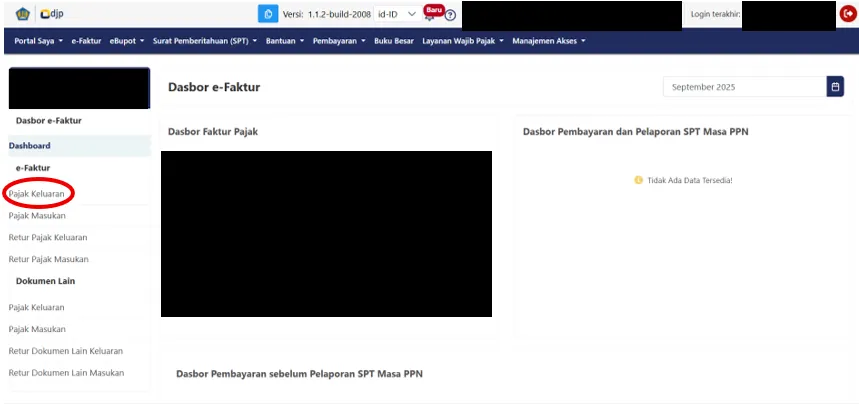Expand the Portal Saya menu
This screenshot has width=859, height=415.
pos(39,41)
